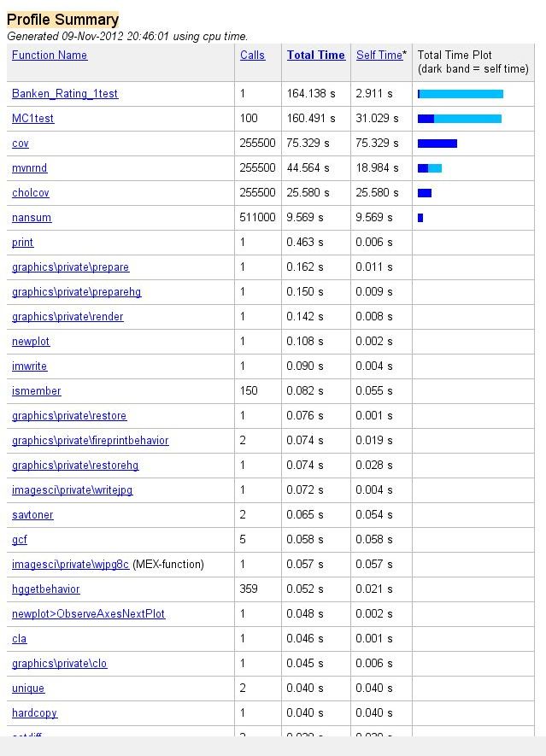Viewport: 546px width, 756px height.
Task: Sort by Total Time column header
Action: (315, 56)
